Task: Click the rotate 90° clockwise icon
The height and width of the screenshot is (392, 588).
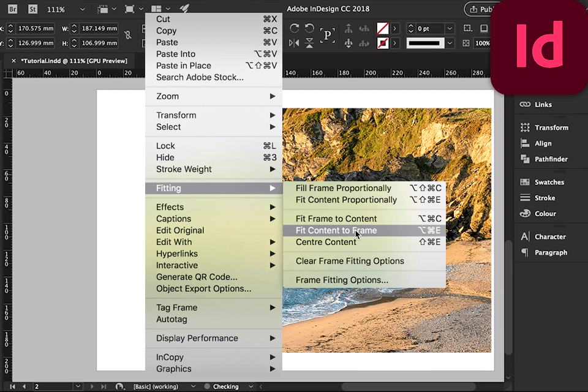Action: point(295,29)
